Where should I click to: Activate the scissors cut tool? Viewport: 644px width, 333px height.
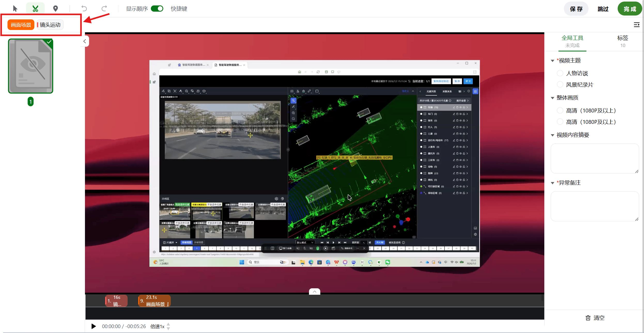click(x=35, y=9)
